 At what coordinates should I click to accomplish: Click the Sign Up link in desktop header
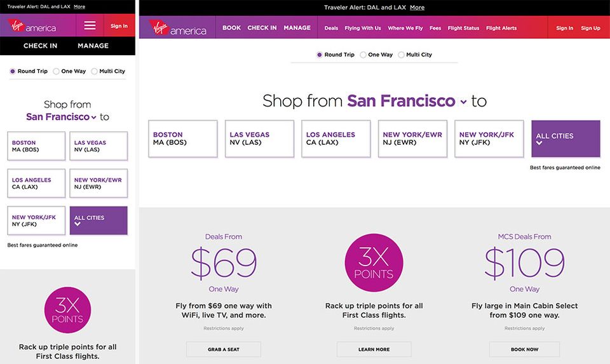tap(590, 28)
